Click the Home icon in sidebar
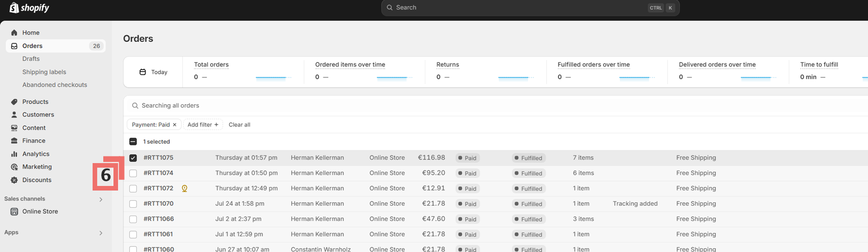The image size is (868, 252). 14,33
